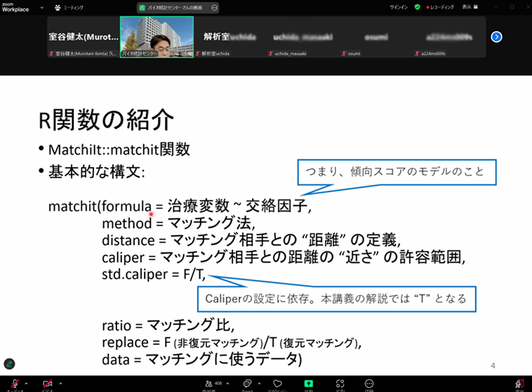Expand audio options arrow next to microphone

25,383
